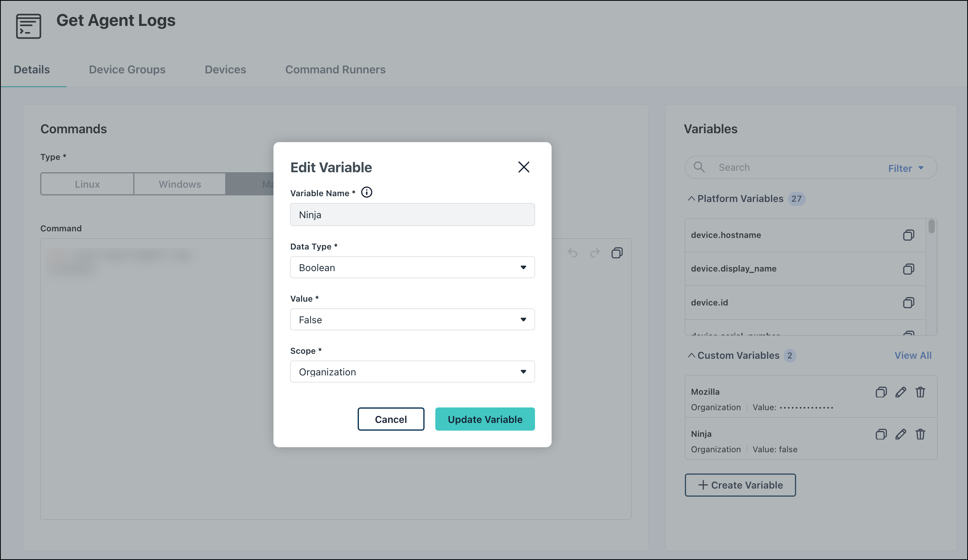Click the Variable Name info icon
Viewport: 968px width, 560px height.
367,192
